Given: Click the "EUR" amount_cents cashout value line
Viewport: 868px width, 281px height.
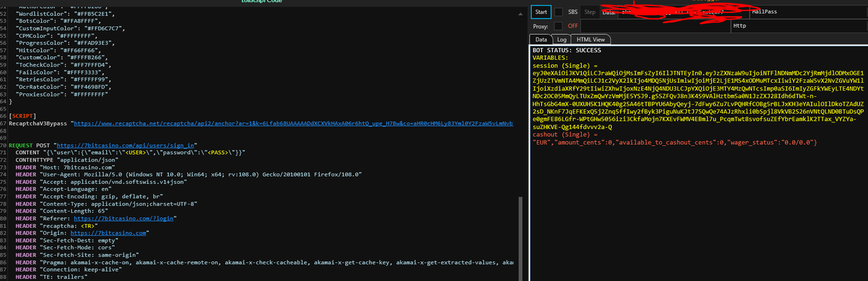Looking at the screenshot, I should [x=675, y=143].
